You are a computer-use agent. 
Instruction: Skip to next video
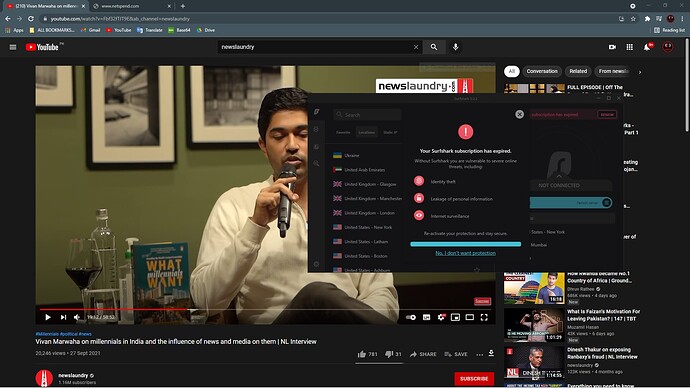pyautogui.click(x=63, y=317)
